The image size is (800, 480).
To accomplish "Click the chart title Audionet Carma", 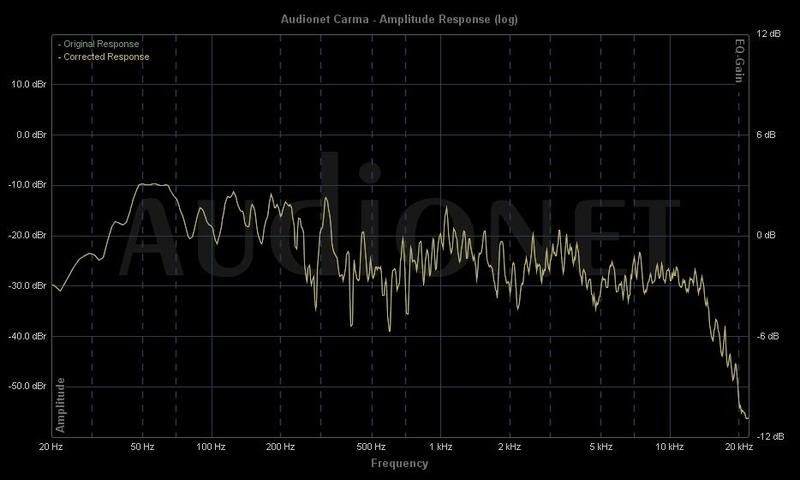I will (x=399, y=19).
